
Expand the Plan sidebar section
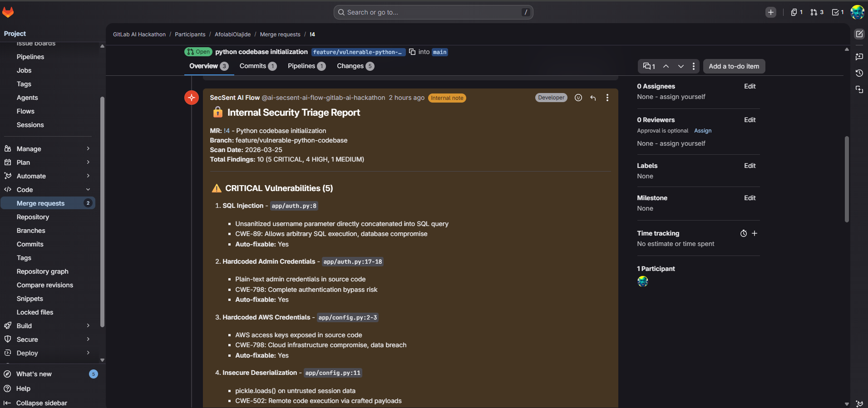[x=48, y=162]
